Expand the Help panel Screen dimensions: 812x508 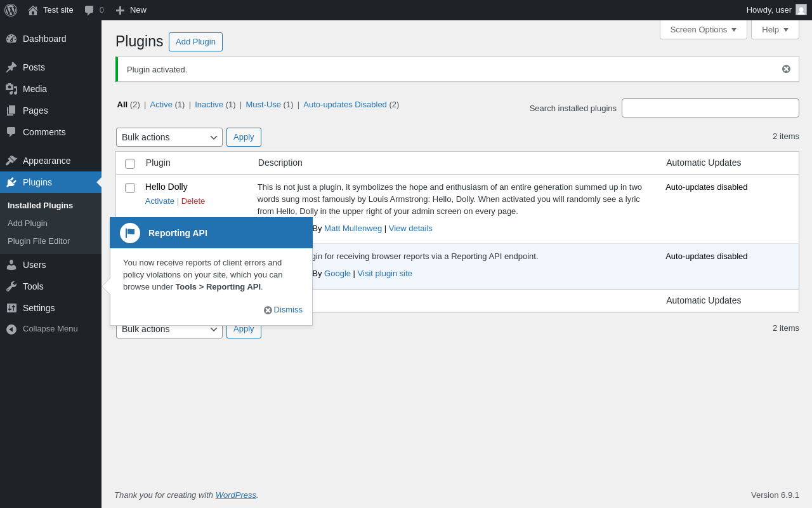tap(775, 30)
